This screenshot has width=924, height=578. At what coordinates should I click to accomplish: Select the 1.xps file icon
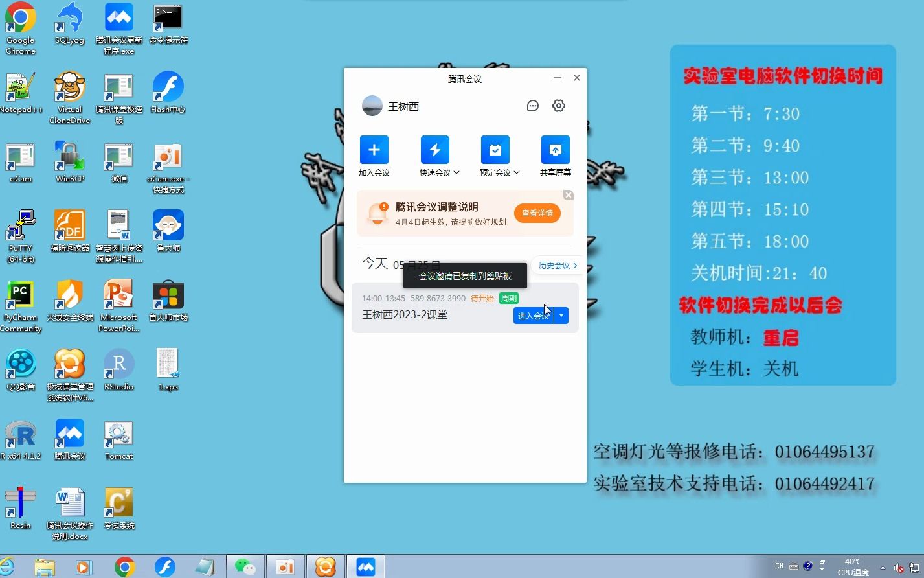(168, 370)
